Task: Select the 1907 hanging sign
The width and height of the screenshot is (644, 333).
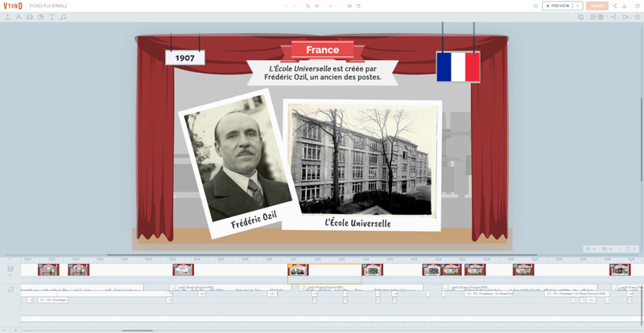Action: [185, 58]
